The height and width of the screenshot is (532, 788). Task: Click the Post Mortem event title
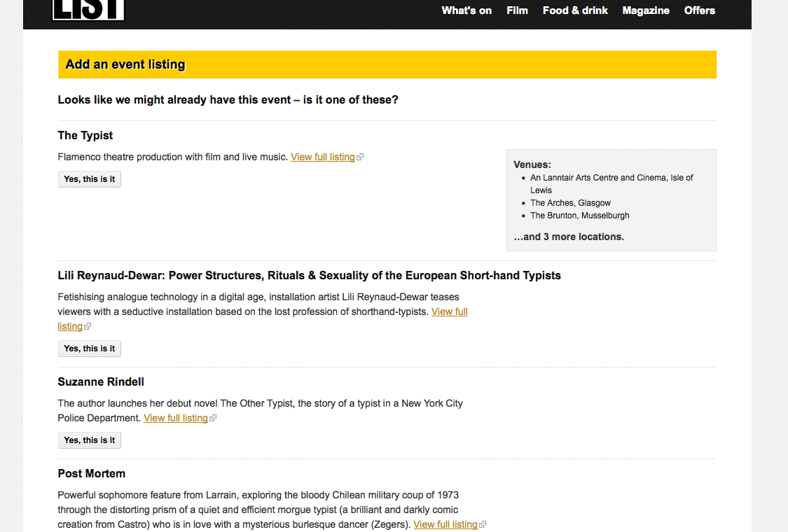click(92, 474)
